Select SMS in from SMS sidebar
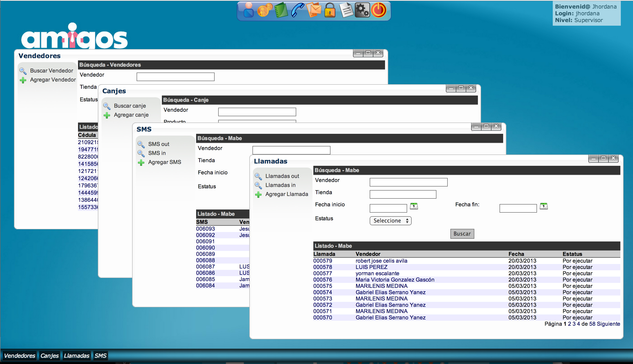This screenshot has height=364, width=633. (x=157, y=153)
